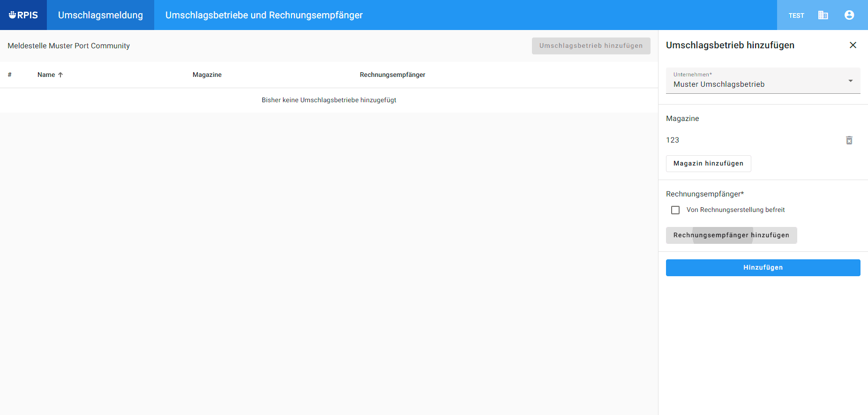
Task: Click Meldestelle Muster Port Community text
Action: tap(69, 45)
